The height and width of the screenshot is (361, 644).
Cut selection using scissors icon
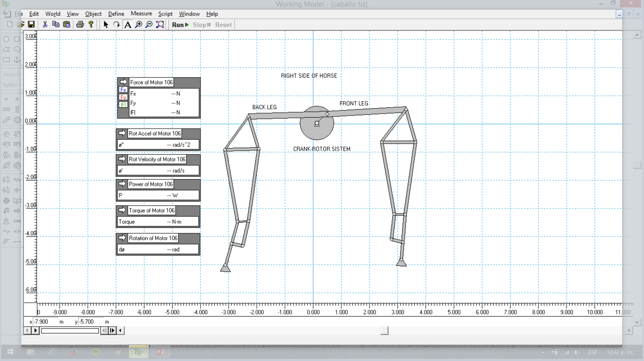pyautogui.click(x=45, y=24)
